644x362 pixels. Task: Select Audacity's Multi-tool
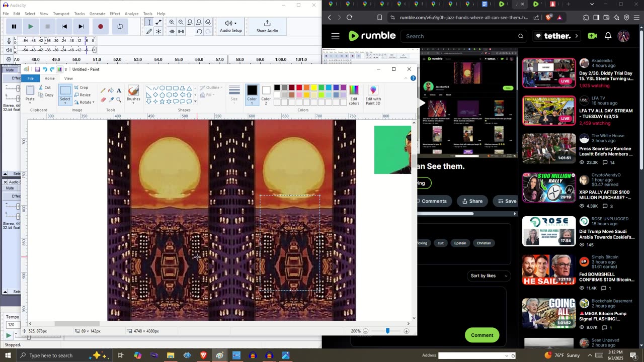tap(158, 32)
